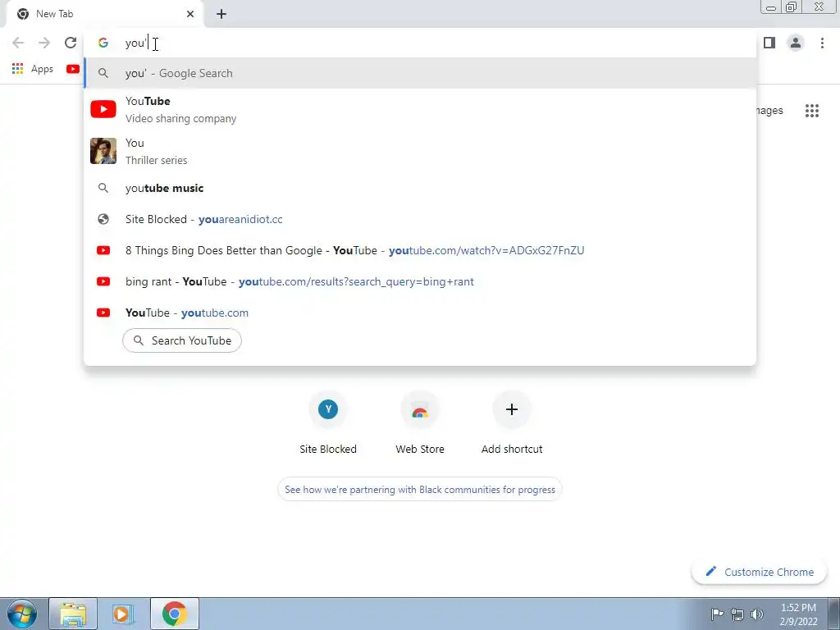Click the Google G icon in omnibox
The width and height of the screenshot is (840, 630).
[x=103, y=43]
